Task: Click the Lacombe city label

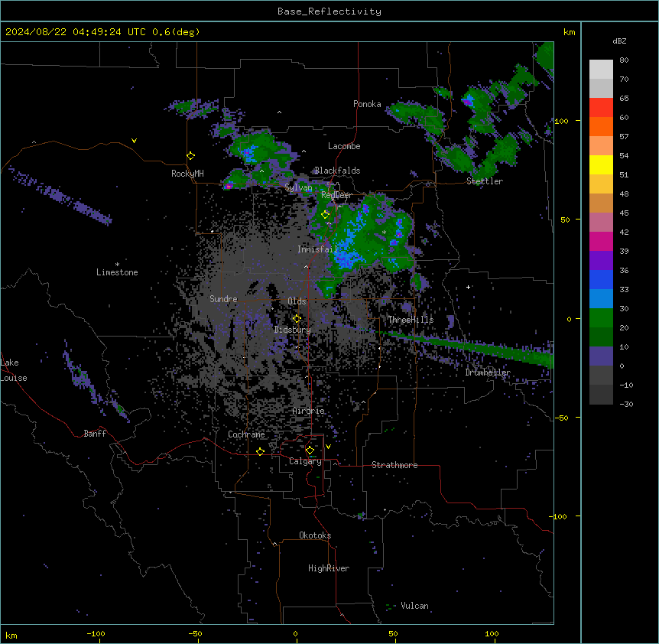Action: tap(344, 146)
